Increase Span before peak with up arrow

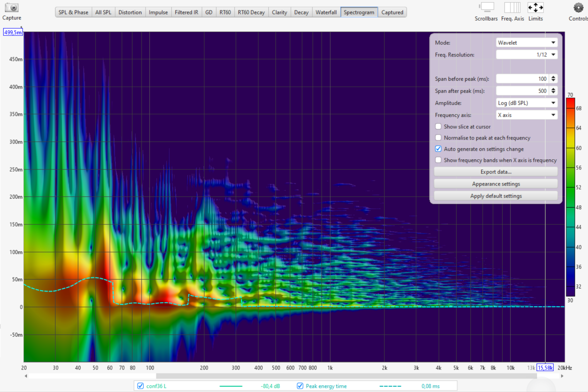553,77
